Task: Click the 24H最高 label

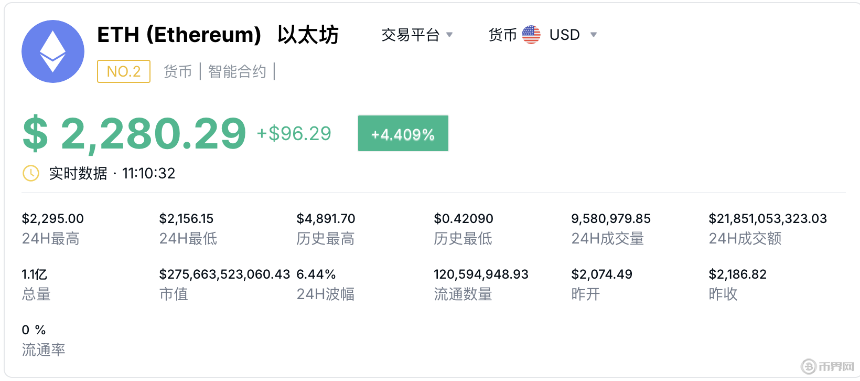Action: click(x=50, y=238)
